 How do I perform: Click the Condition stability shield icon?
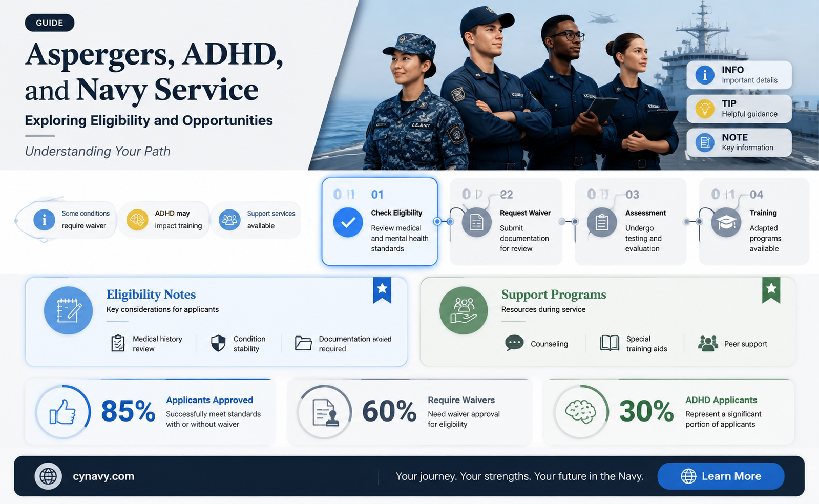218,343
